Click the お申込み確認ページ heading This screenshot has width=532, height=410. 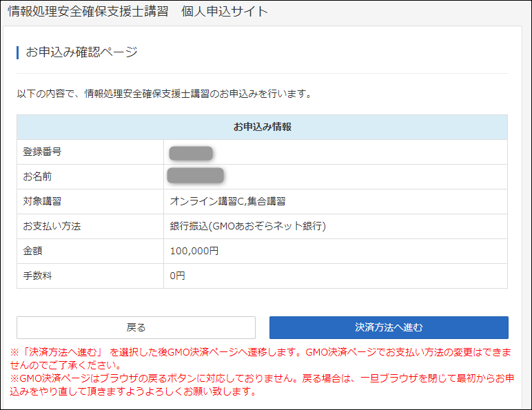click(81, 52)
